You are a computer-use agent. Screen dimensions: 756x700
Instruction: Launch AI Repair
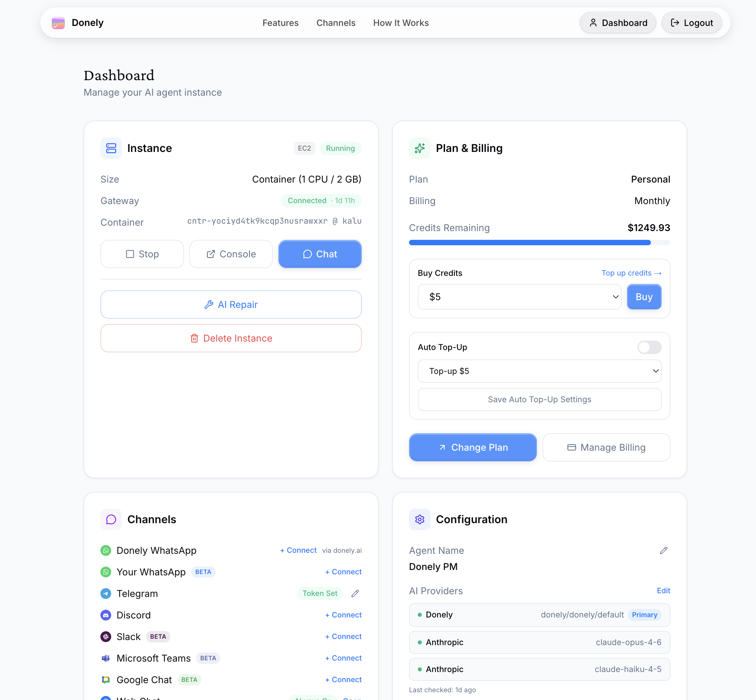(x=231, y=305)
